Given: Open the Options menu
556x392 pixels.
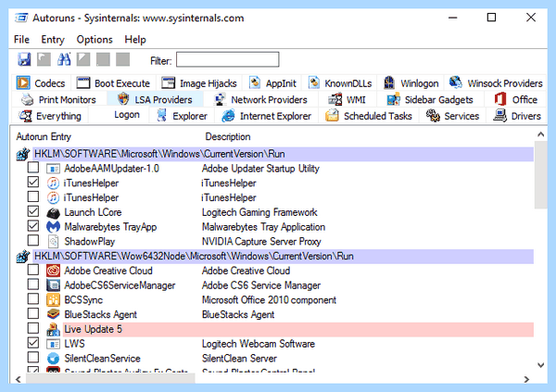Looking at the screenshot, I should coord(95,39).
